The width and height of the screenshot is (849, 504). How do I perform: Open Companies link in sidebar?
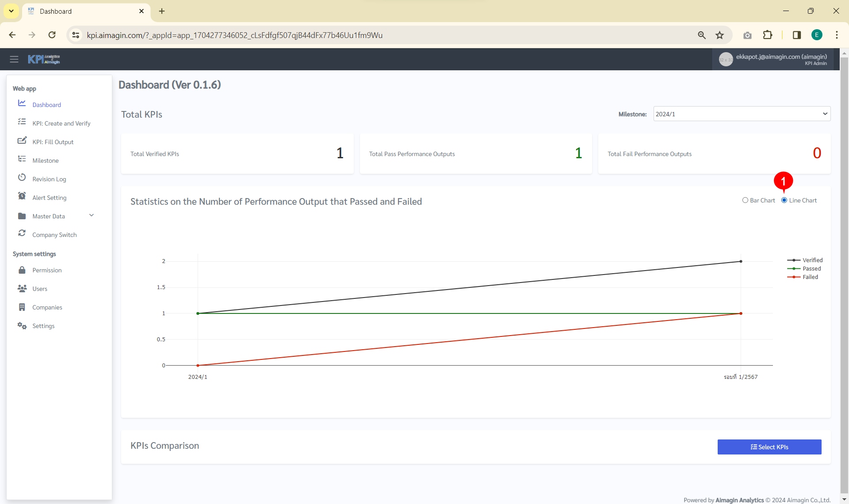coord(47,307)
